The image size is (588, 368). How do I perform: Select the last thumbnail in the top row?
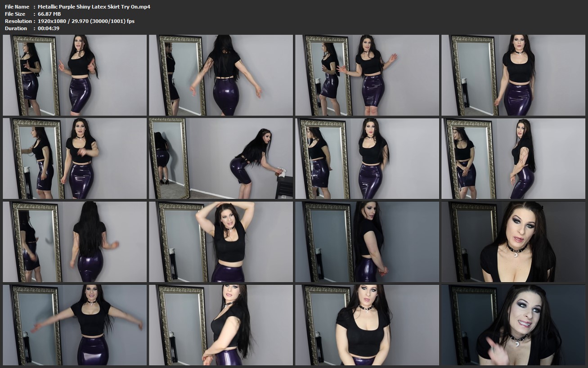(513, 75)
